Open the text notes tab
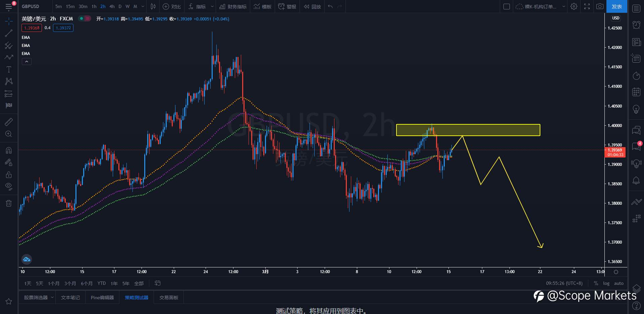The height and width of the screenshot is (314, 644). click(x=70, y=298)
